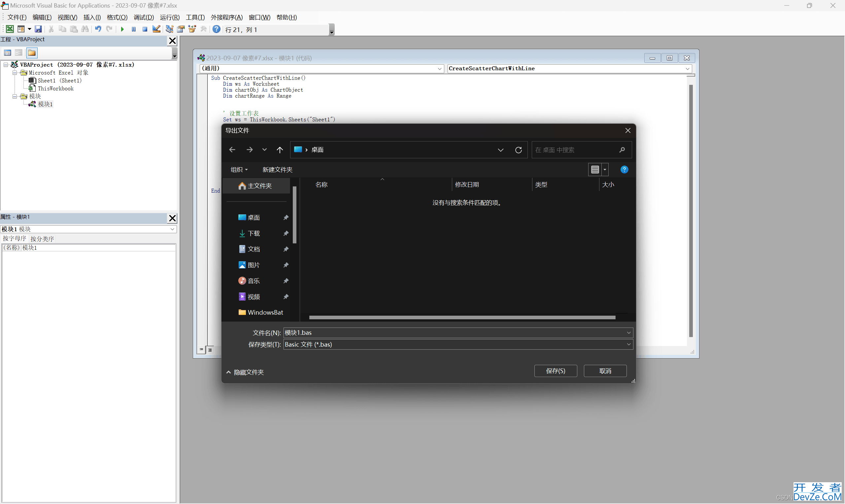
Task: Click the (名称) 模块1 property value
Action: tap(99, 248)
